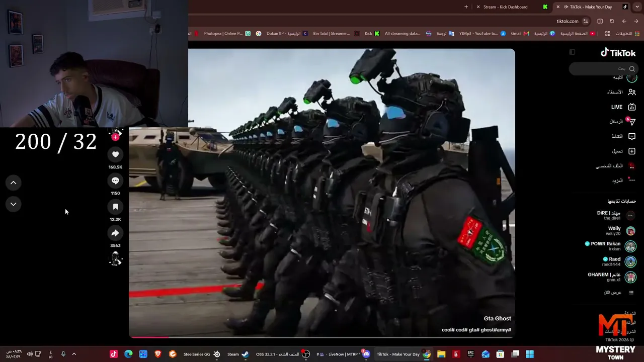This screenshot has width=644, height=362.
Task: Open a new browser tab
Action: [466, 7]
